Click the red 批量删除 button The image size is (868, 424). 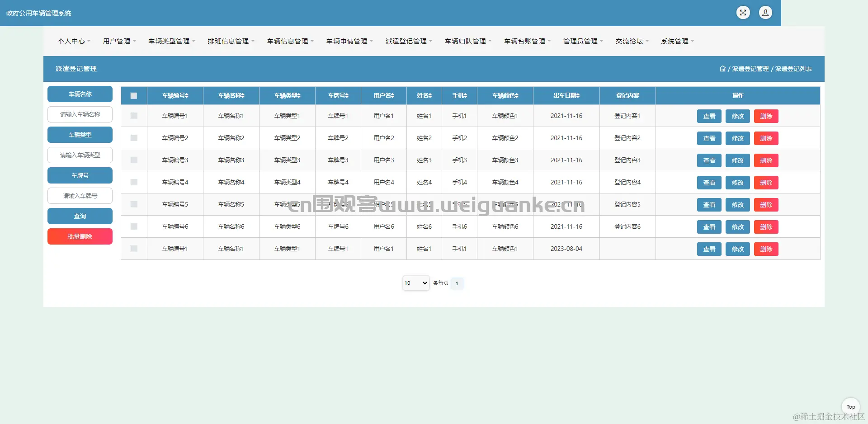80,236
